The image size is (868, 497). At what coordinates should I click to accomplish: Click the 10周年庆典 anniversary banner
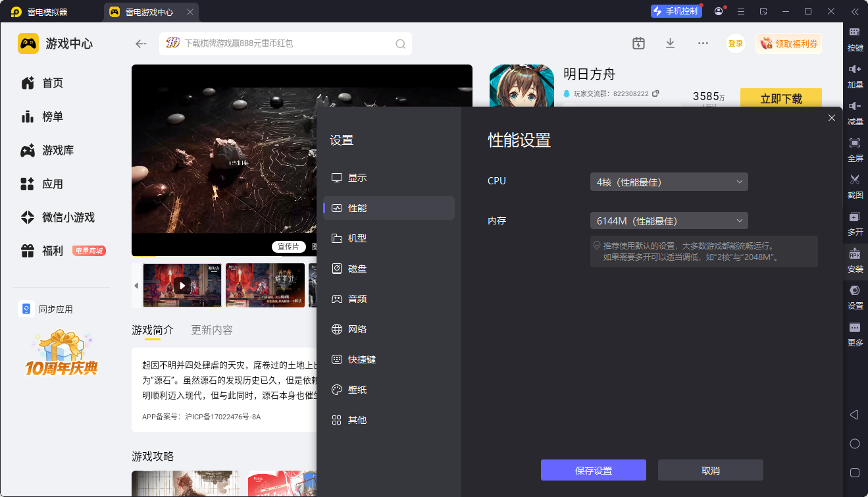(x=61, y=352)
